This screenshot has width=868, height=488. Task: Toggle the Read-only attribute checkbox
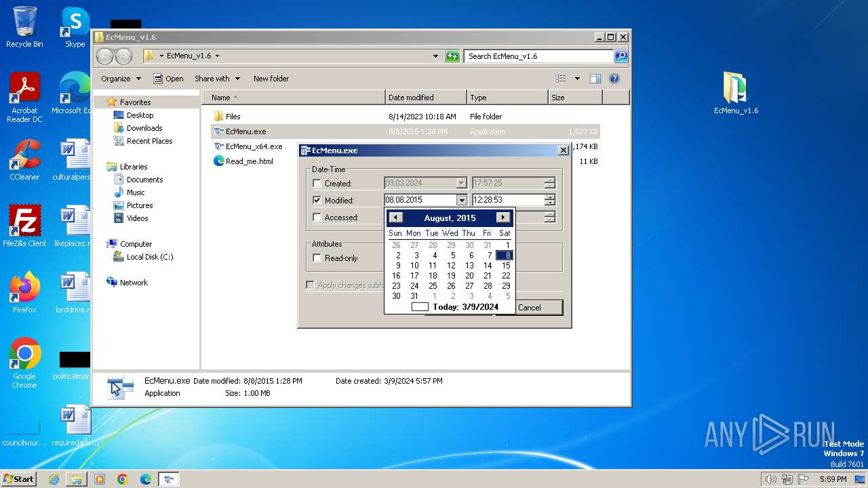pyautogui.click(x=317, y=258)
